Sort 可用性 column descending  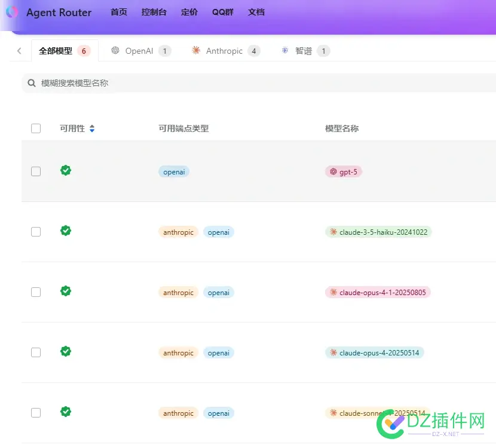[93, 131]
